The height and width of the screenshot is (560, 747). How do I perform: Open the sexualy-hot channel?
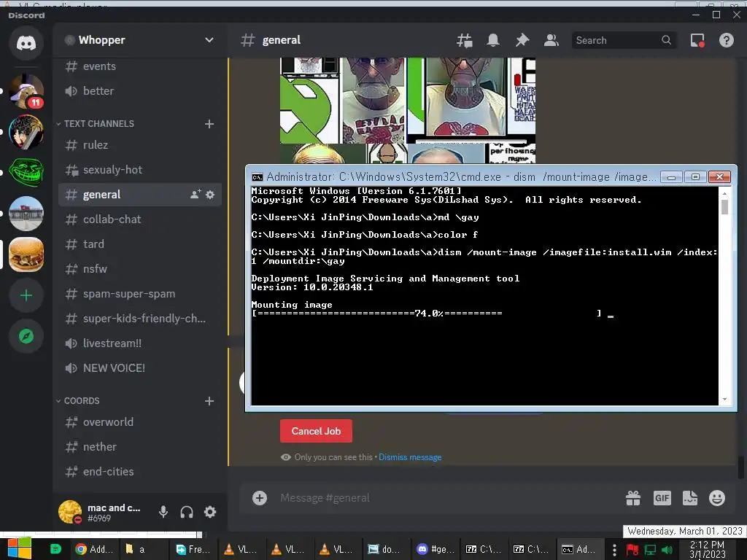click(x=139, y=170)
